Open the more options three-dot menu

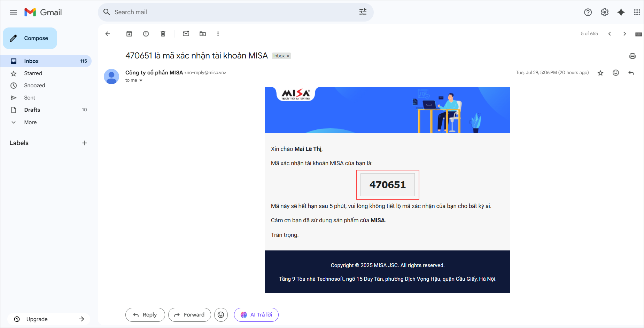pyautogui.click(x=218, y=34)
